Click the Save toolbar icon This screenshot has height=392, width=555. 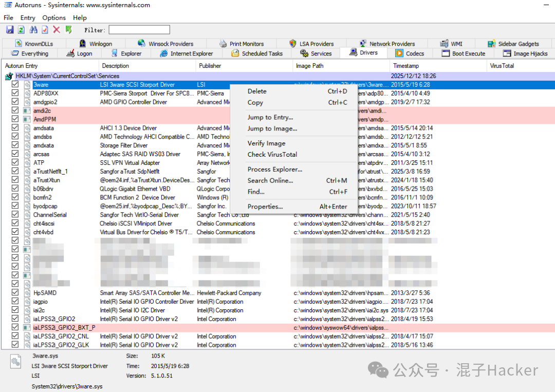[x=10, y=29]
